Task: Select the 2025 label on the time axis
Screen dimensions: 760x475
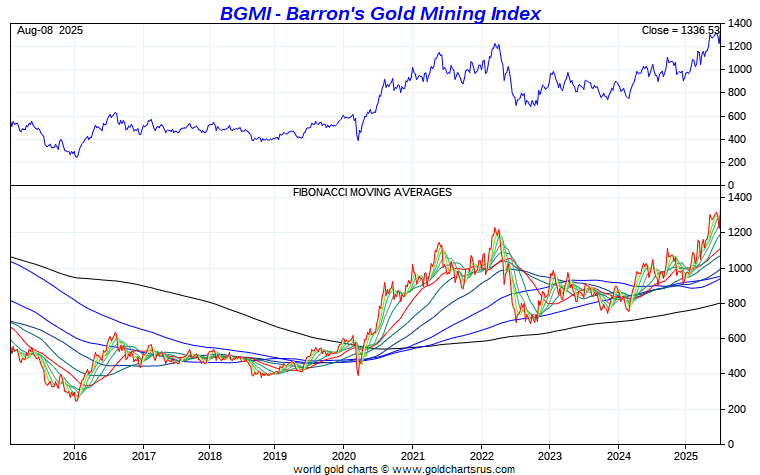Action: click(686, 457)
